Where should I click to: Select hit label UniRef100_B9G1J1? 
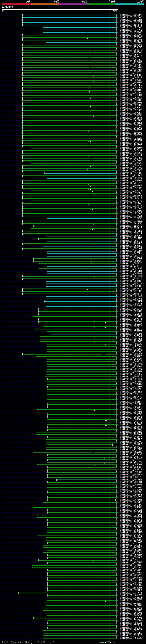(x=131, y=294)
